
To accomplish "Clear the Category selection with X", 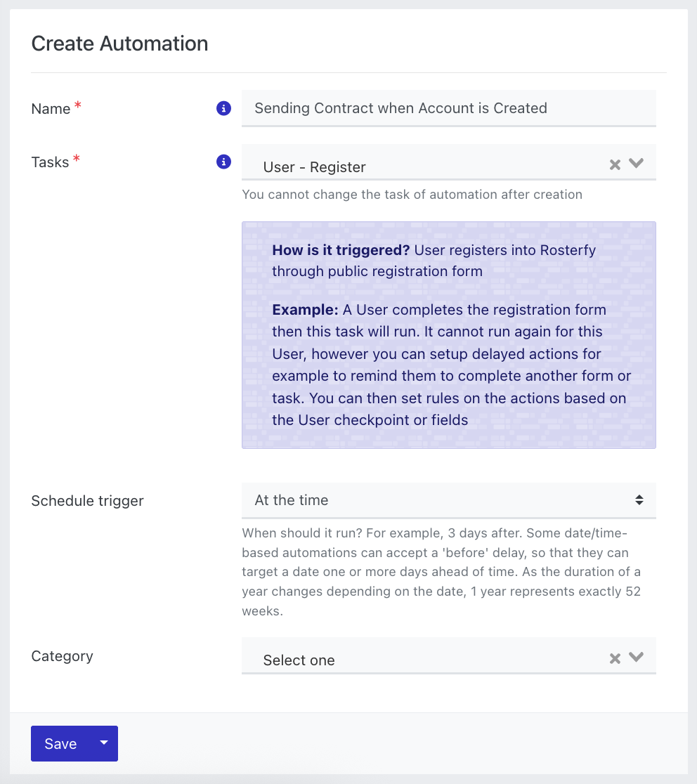I will pos(615,658).
